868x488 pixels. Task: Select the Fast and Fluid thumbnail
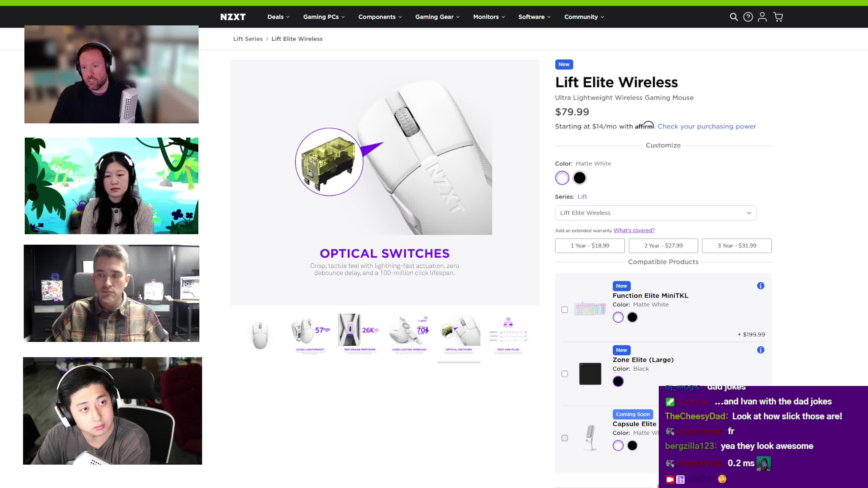508,334
